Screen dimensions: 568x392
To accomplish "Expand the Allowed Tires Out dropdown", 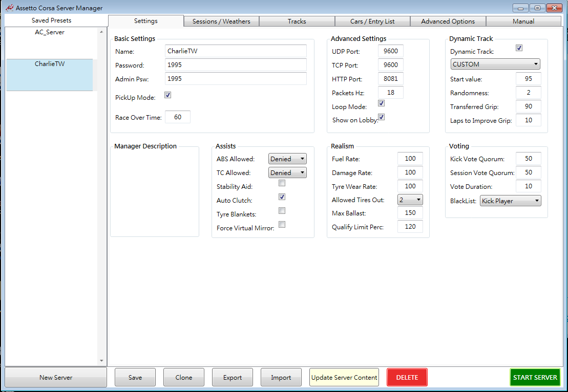I will [410, 200].
